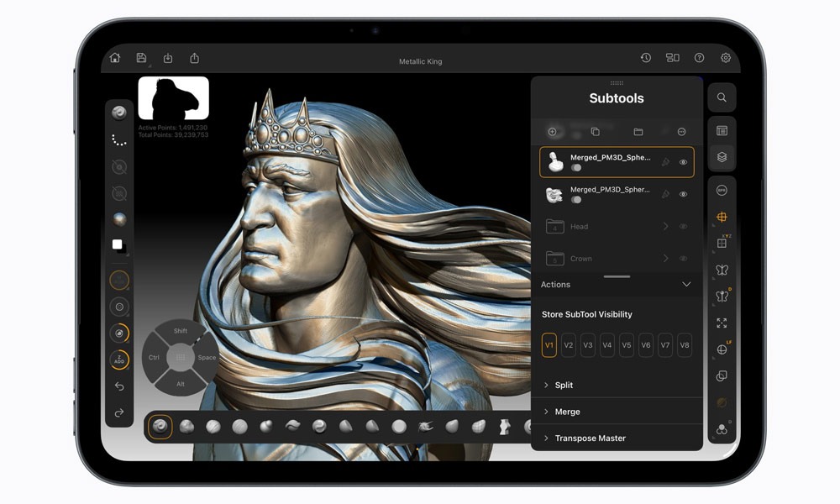Hide the highlighted Merged_PM3D_Sphe... subtool via its eye
Screen dimensions: 840x504
coord(684,162)
